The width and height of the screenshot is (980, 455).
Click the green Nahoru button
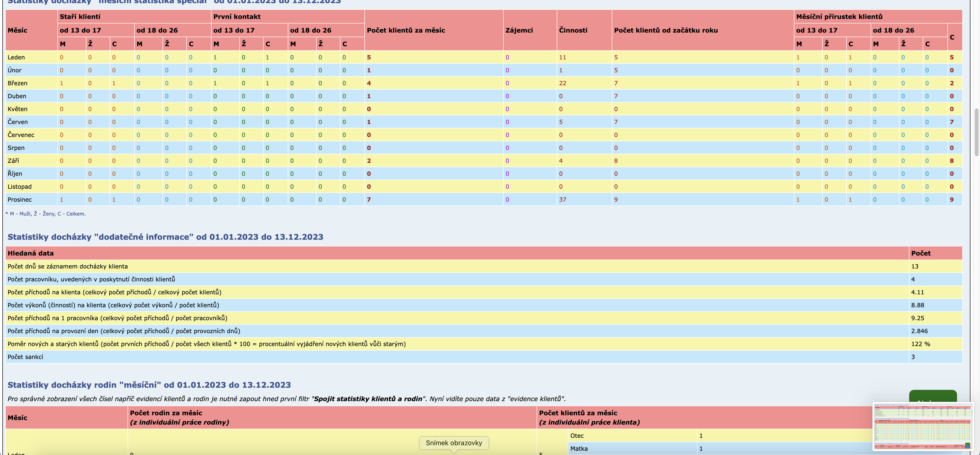tap(932, 396)
